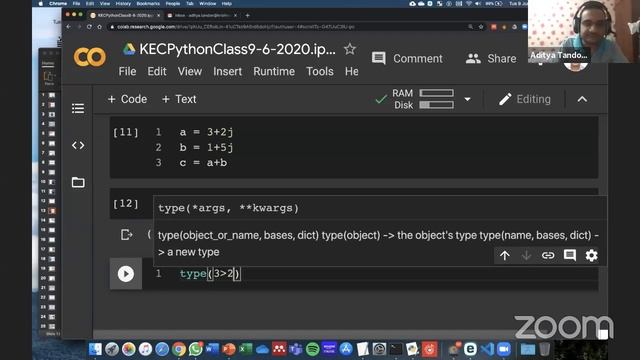Image resolution: width=640 pixels, height=360 pixels.
Task: Switch to the second Chrome tab (Inbox)
Action: (x=202, y=15)
